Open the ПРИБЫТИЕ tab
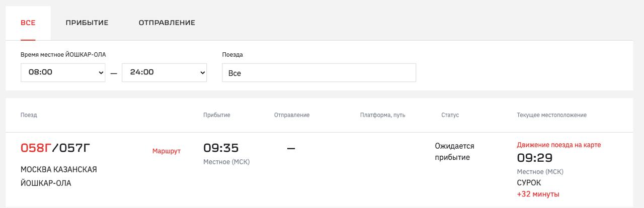The width and height of the screenshot is (644, 208). pyautogui.click(x=87, y=23)
